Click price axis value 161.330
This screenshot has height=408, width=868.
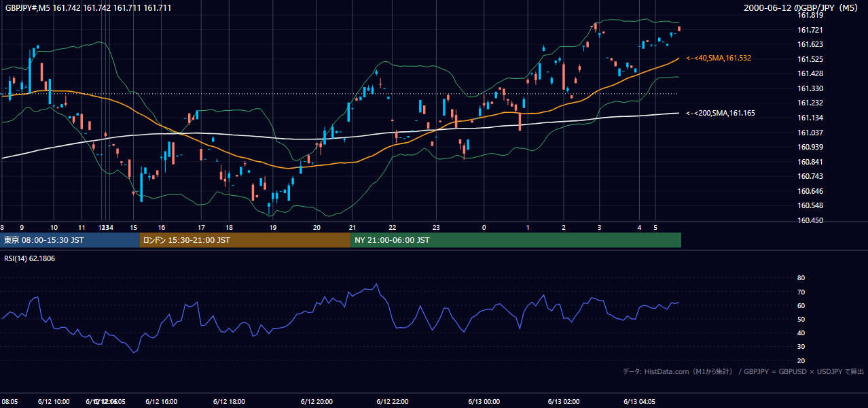[810, 88]
